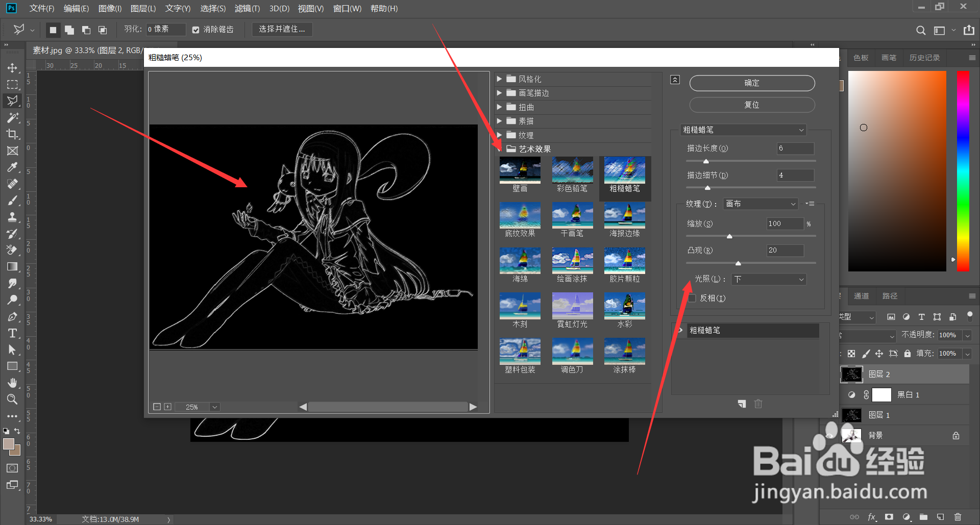Select the Zoom tool in toolbox
The width and height of the screenshot is (980, 525).
pyautogui.click(x=12, y=399)
